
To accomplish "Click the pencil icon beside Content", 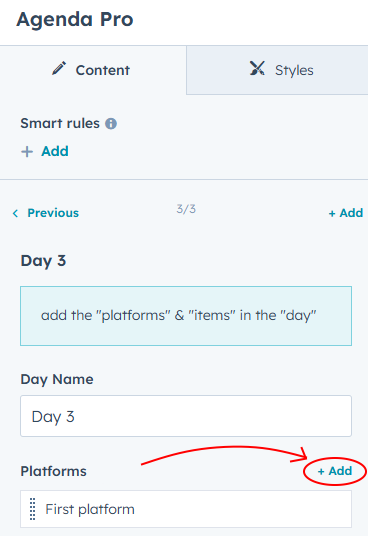I will [x=59, y=68].
